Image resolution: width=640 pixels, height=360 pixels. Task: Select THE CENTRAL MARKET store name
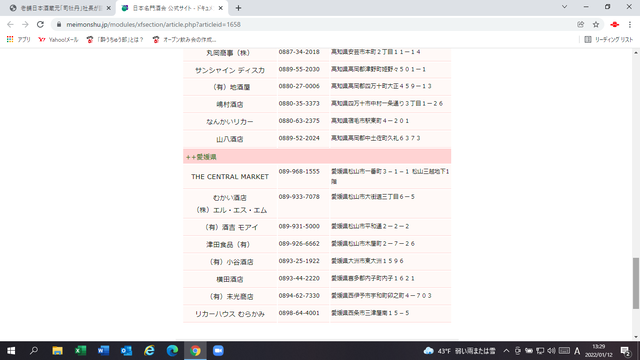230,177
